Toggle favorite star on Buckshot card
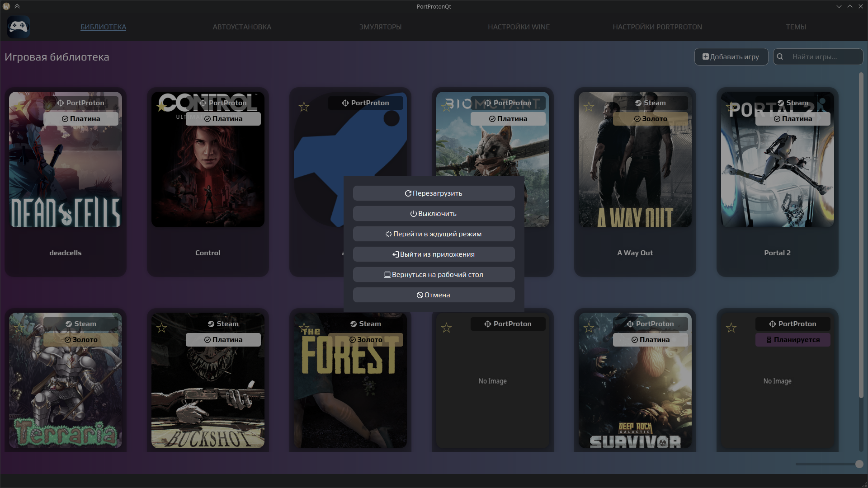 coord(161,328)
